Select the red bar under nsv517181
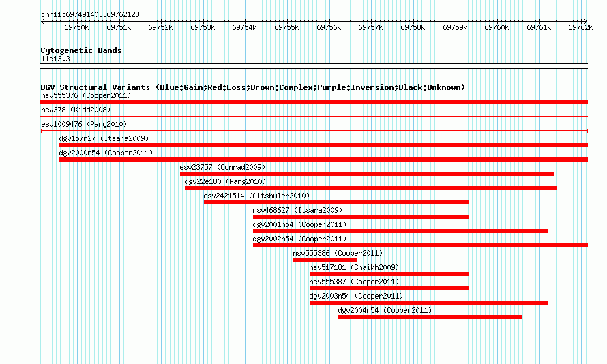The height and width of the screenshot is (364, 607). click(389, 274)
